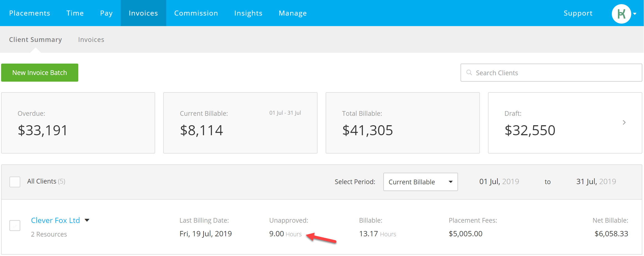Screen dimensions: 644x256
Task: Click the search magnifier icon
Action: [x=469, y=72]
